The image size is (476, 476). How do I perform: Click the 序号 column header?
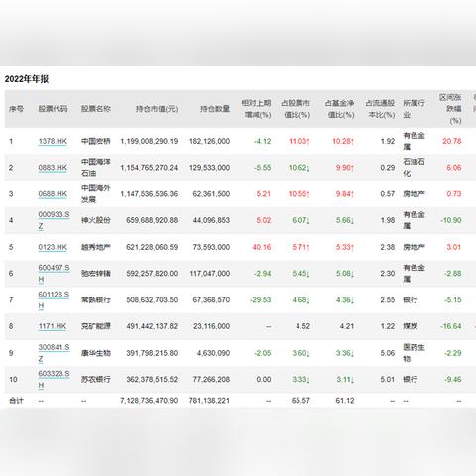16,109
